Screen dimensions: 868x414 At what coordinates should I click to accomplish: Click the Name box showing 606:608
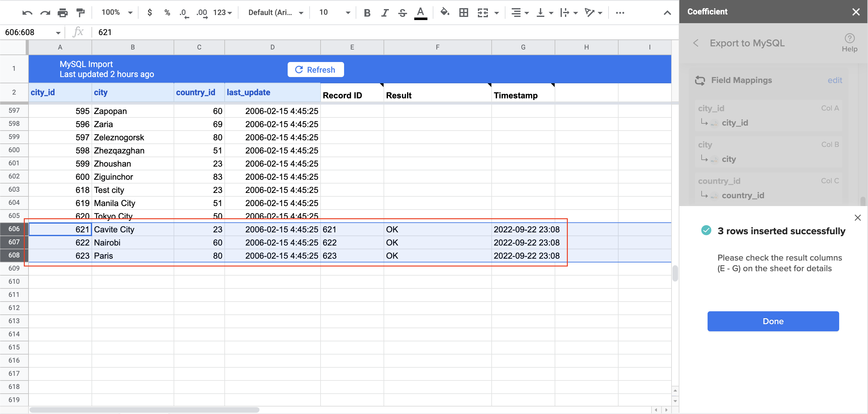(32, 32)
